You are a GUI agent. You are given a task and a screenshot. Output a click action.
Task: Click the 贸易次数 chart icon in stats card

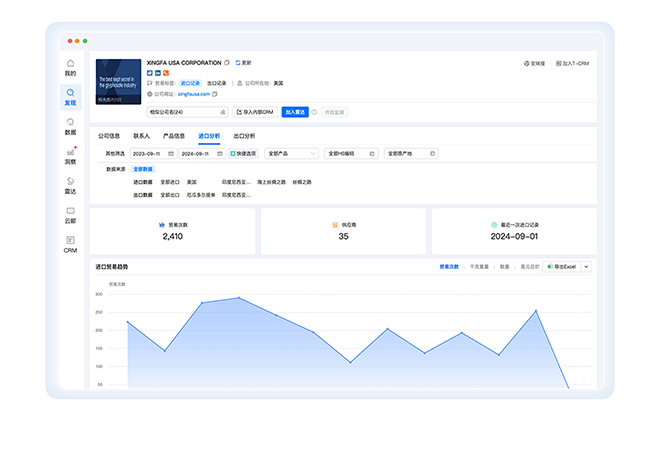162,225
